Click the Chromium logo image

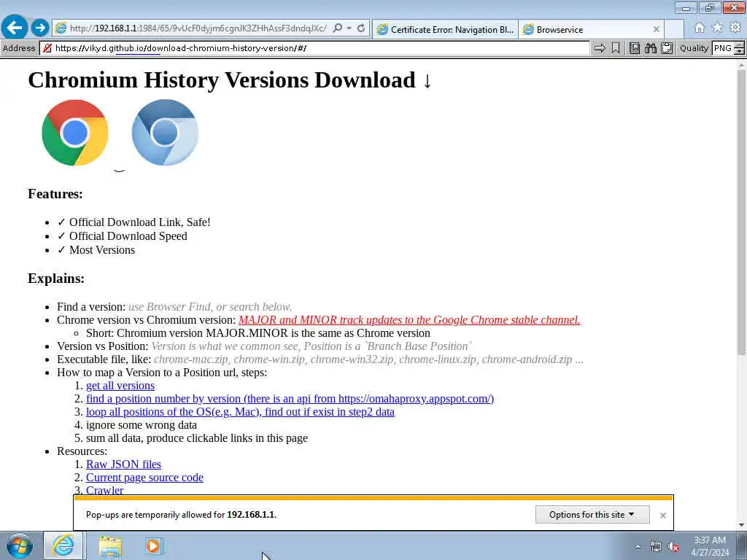point(165,133)
